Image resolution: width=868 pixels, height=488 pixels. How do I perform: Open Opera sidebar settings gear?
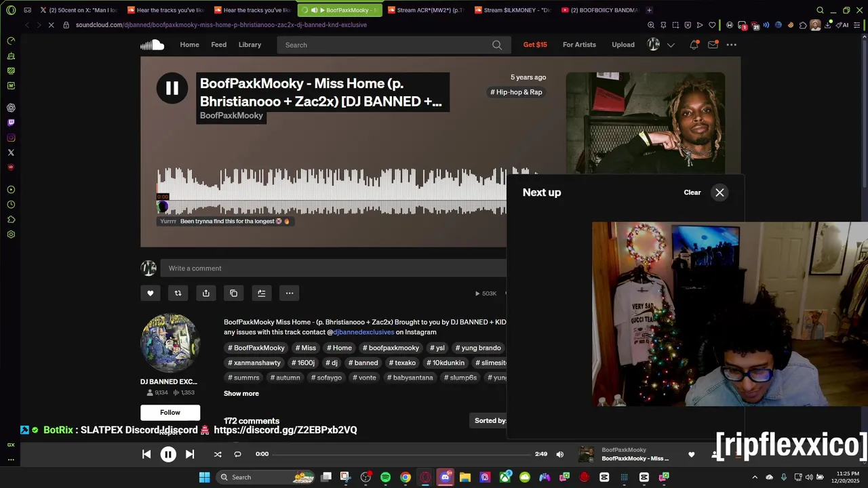tap(11, 235)
